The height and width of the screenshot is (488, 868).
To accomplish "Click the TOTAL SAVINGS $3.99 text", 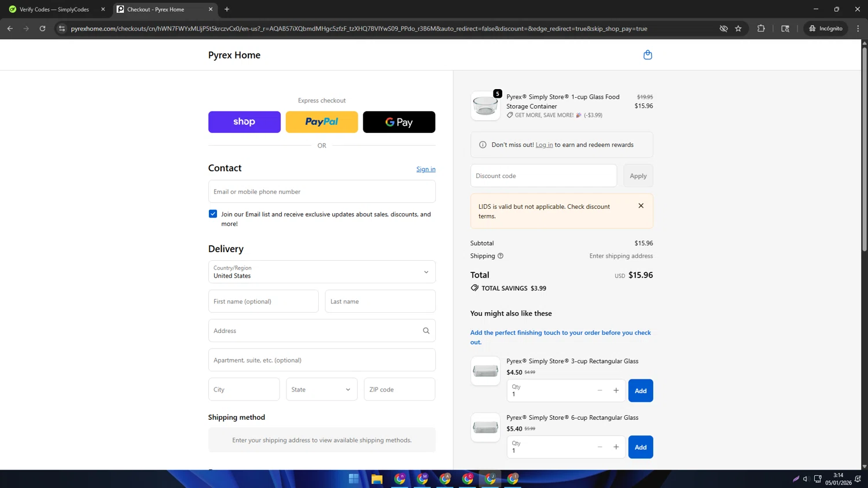I will pyautogui.click(x=514, y=288).
